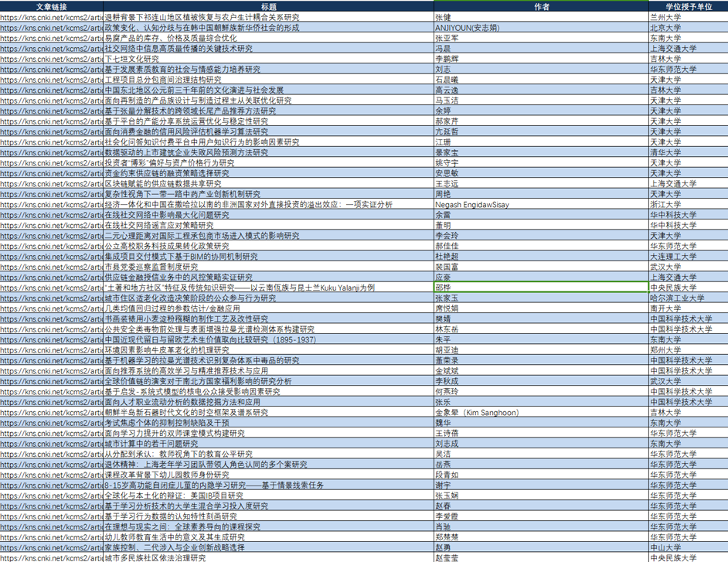This screenshot has height=562, width=728.
Task: Select 中央民族大学 in 邵桦's row
Action: (x=689, y=288)
